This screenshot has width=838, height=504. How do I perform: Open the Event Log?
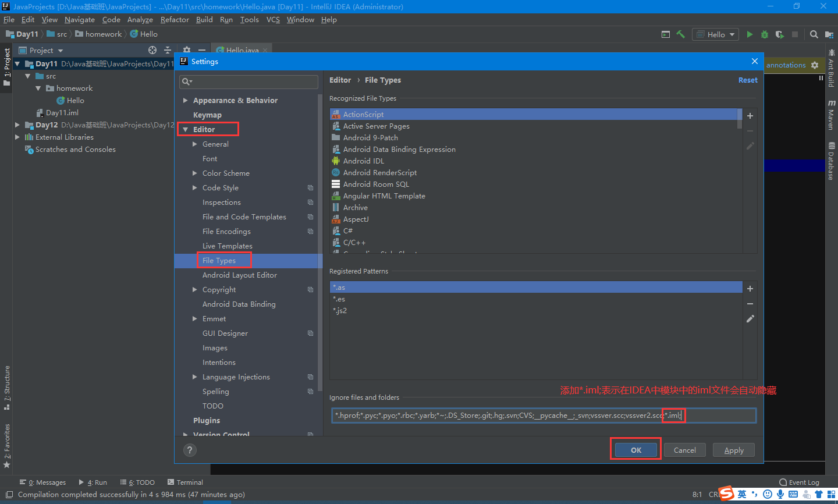pos(800,482)
